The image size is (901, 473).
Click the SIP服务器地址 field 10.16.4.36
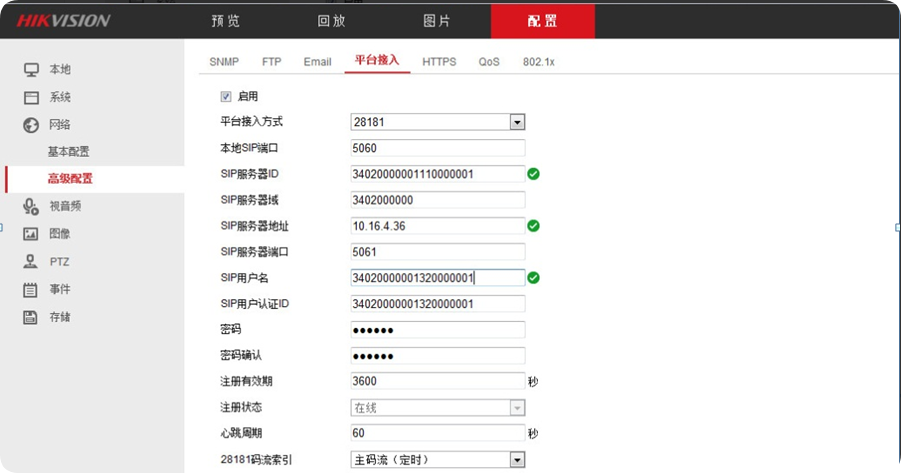(437, 226)
